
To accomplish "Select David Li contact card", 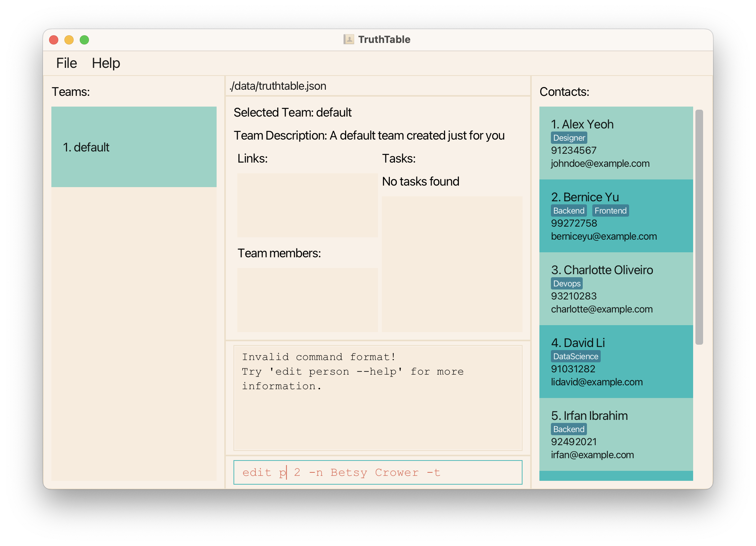I will tap(616, 362).
